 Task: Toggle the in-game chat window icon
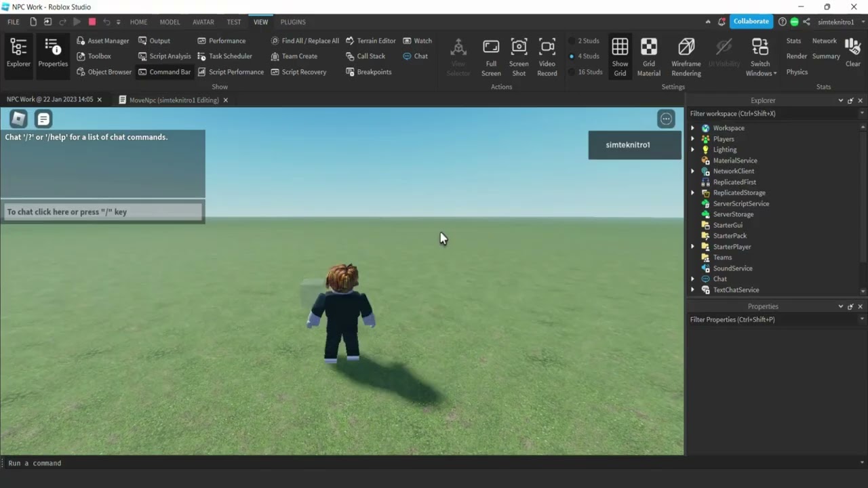43,119
